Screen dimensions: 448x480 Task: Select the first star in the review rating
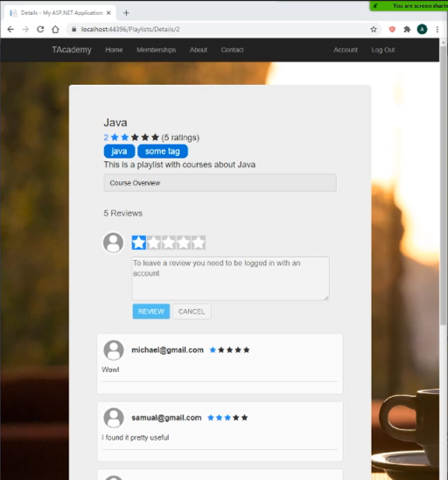139,243
